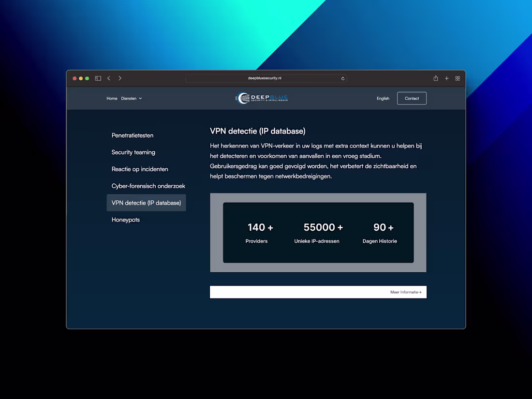Toggle the Safari sidebar icon

[98, 78]
